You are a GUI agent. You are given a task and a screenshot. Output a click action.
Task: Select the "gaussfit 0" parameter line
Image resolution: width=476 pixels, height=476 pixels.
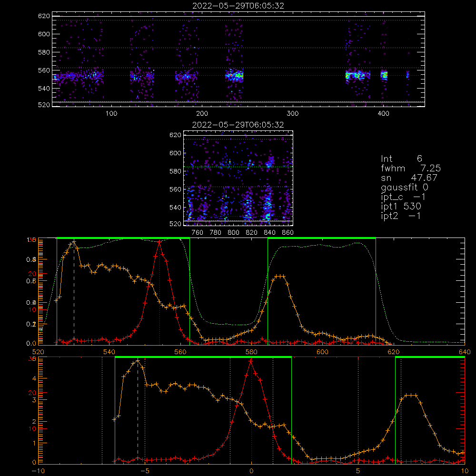pos(404,187)
